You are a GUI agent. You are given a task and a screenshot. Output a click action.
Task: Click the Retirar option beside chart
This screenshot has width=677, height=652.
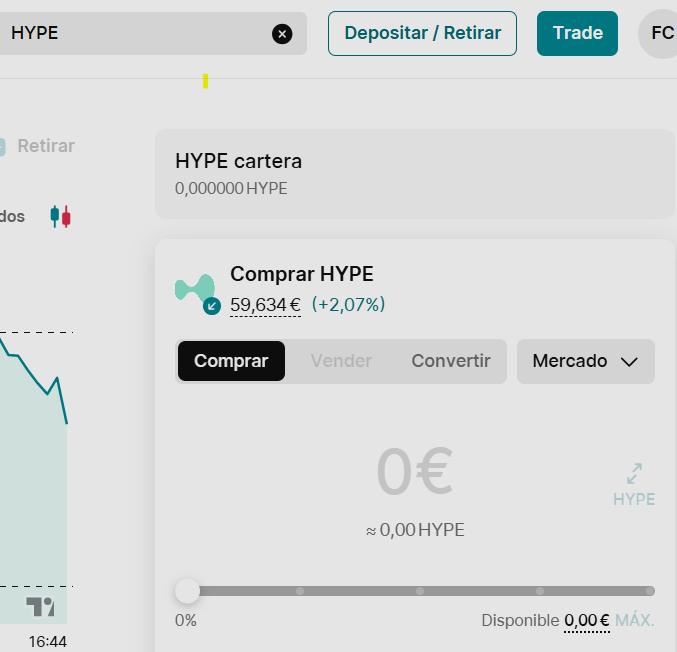pos(46,146)
